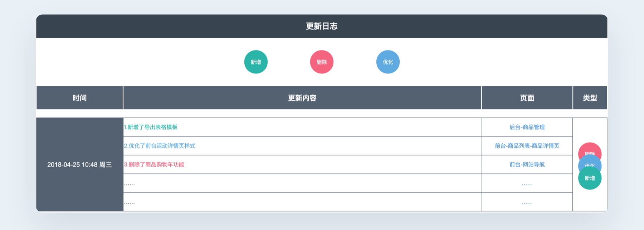Toggle visibility of 删除 update type
The image size is (644, 230).
click(322, 62)
